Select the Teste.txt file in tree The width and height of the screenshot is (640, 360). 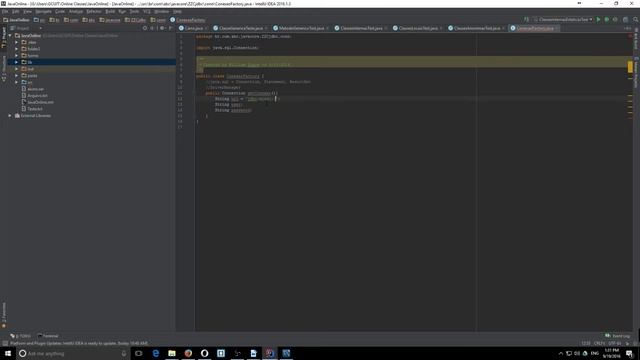(x=35, y=109)
